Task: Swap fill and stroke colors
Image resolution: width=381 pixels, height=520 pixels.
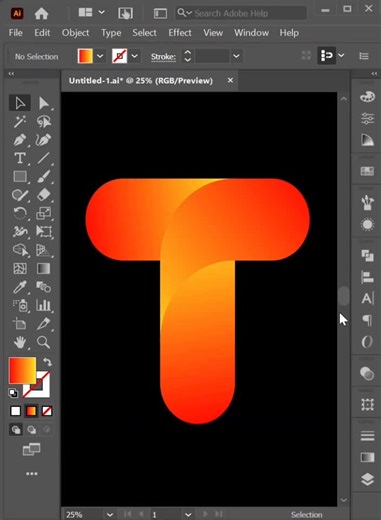Action: [48, 362]
